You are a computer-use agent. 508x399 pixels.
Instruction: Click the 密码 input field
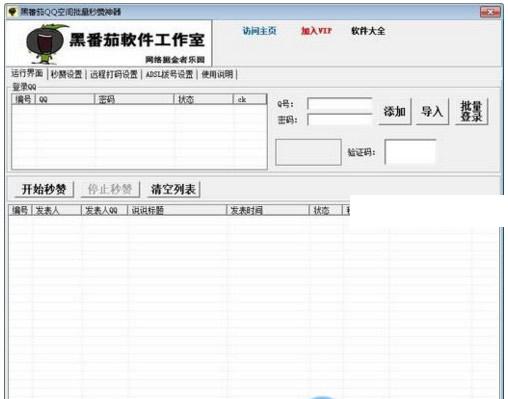[340, 120]
